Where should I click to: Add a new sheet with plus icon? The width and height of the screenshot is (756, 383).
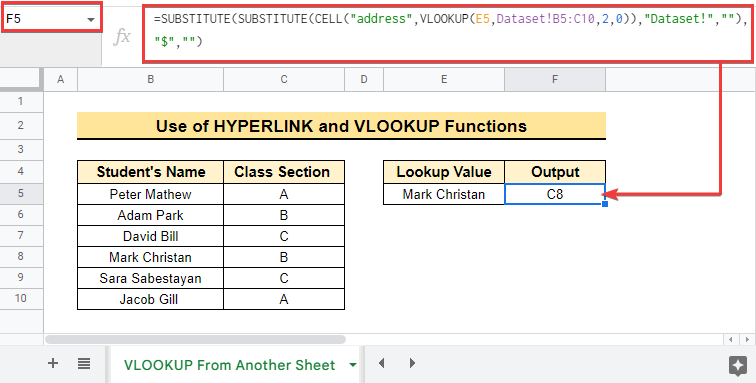click(x=53, y=364)
